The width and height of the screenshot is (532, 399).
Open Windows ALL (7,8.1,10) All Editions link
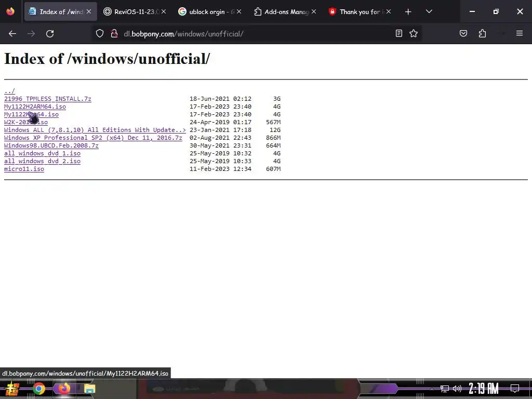coord(95,130)
